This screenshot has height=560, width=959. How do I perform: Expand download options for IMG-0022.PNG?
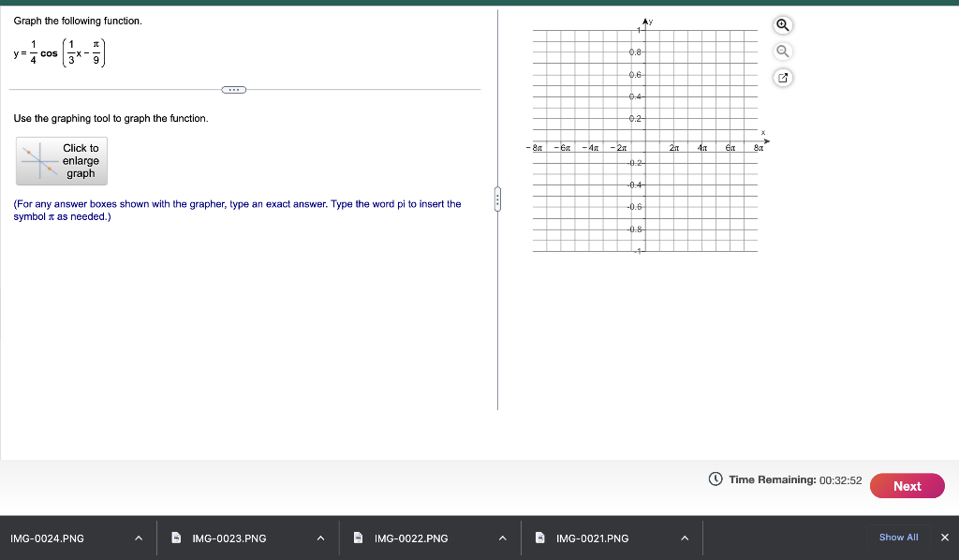[x=501, y=538]
